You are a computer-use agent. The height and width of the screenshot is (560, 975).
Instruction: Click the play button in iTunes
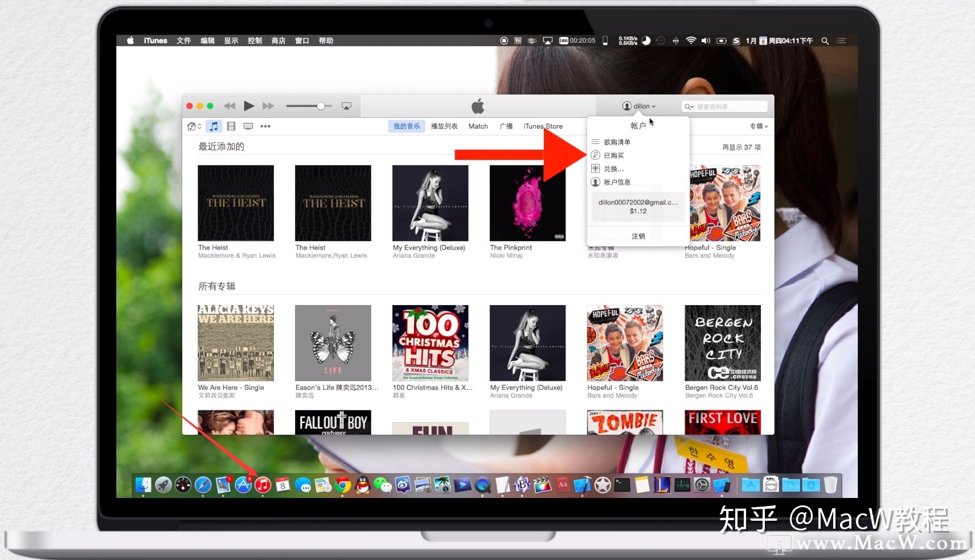pyautogui.click(x=248, y=106)
